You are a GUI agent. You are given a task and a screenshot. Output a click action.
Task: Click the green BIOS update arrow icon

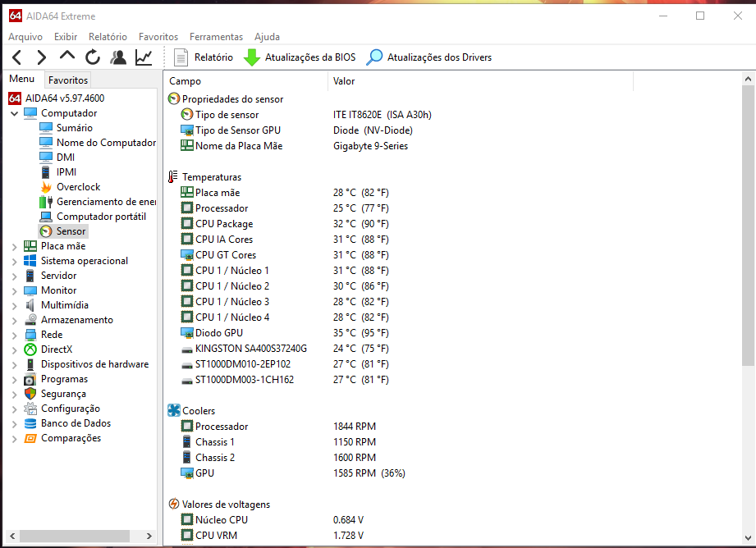pyautogui.click(x=252, y=57)
